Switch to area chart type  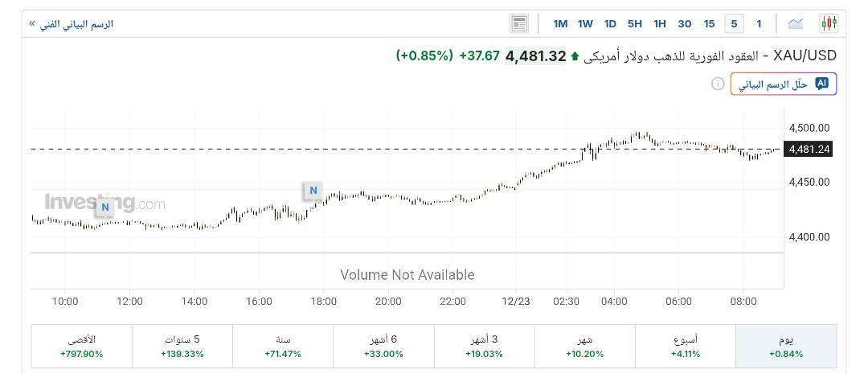796,23
